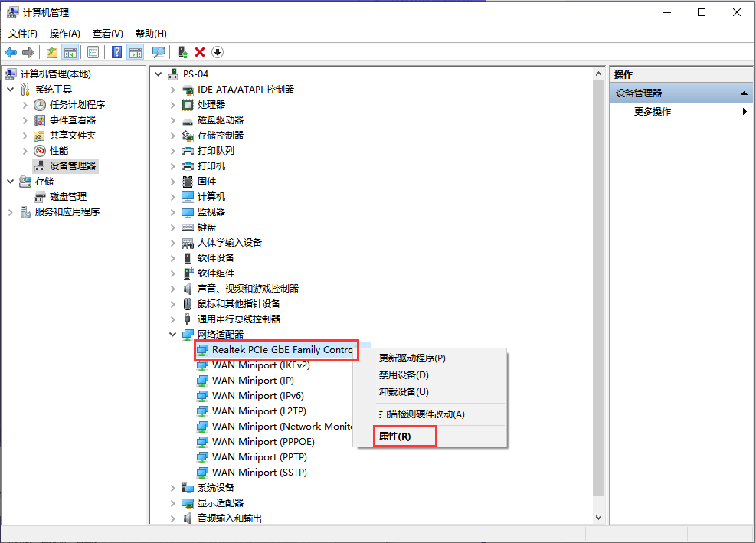
Task: Open 更多操作 in the actions pane
Action: coord(682,111)
